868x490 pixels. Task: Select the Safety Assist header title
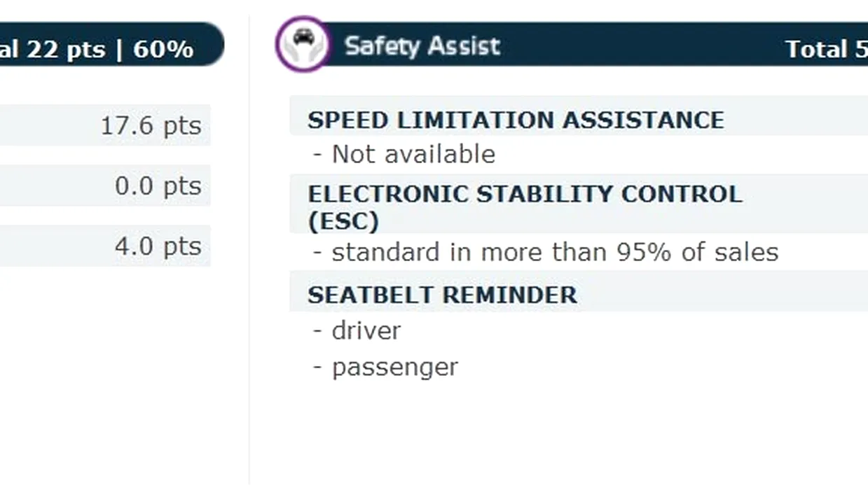click(422, 47)
